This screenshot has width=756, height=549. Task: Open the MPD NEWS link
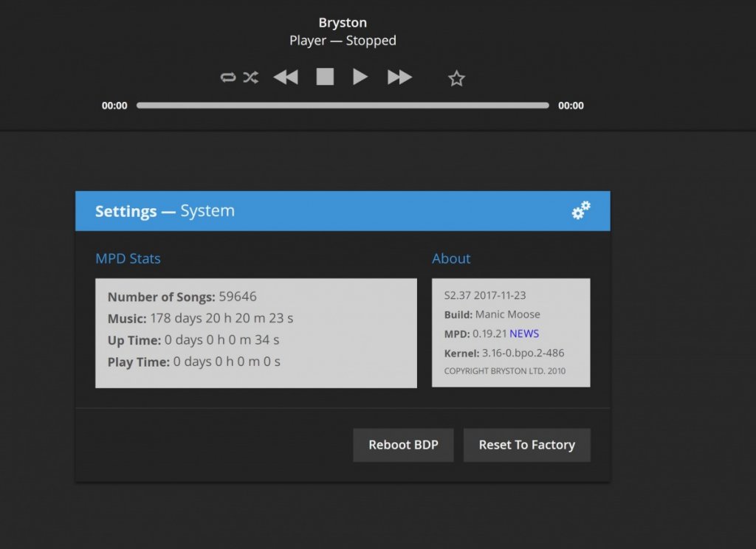click(x=524, y=334)
